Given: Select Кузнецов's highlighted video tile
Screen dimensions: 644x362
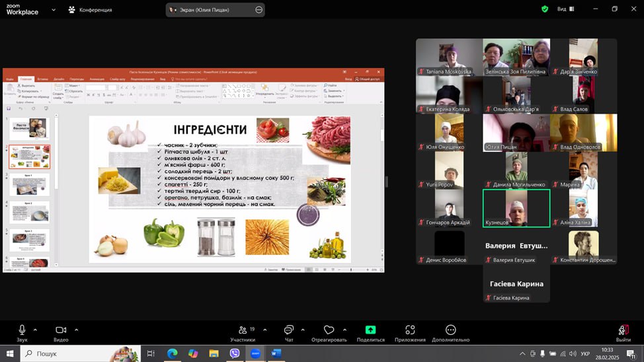Looking at the screenshot, I should pyautogui.click(x=516, y=208).
